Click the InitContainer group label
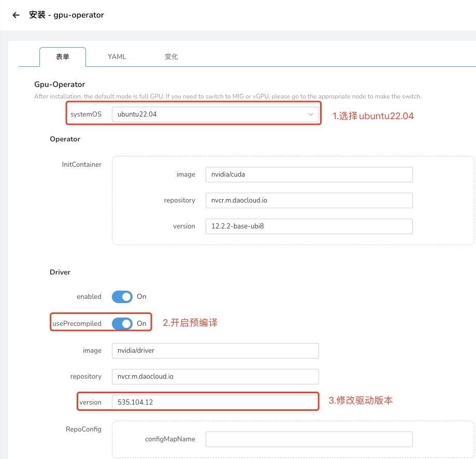Image resolution: width=476 pixels, height=459 pixels. [82, 165]
